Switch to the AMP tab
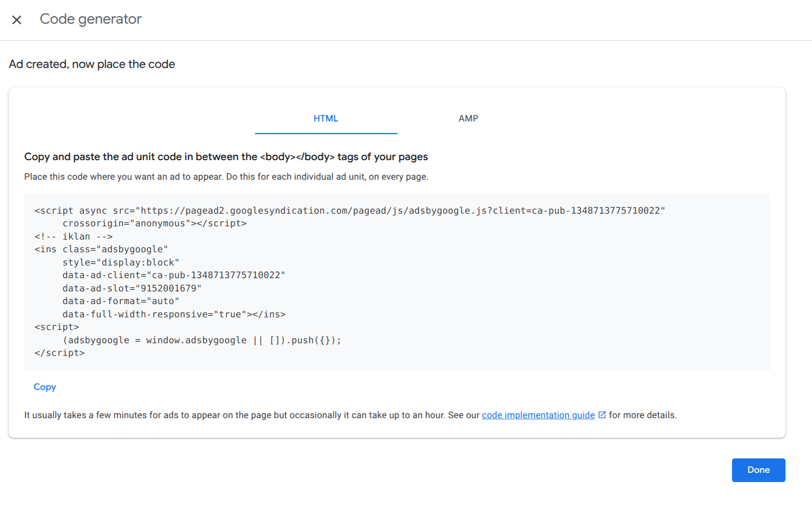This screenshot has height=512, width=812. point(468,119)
